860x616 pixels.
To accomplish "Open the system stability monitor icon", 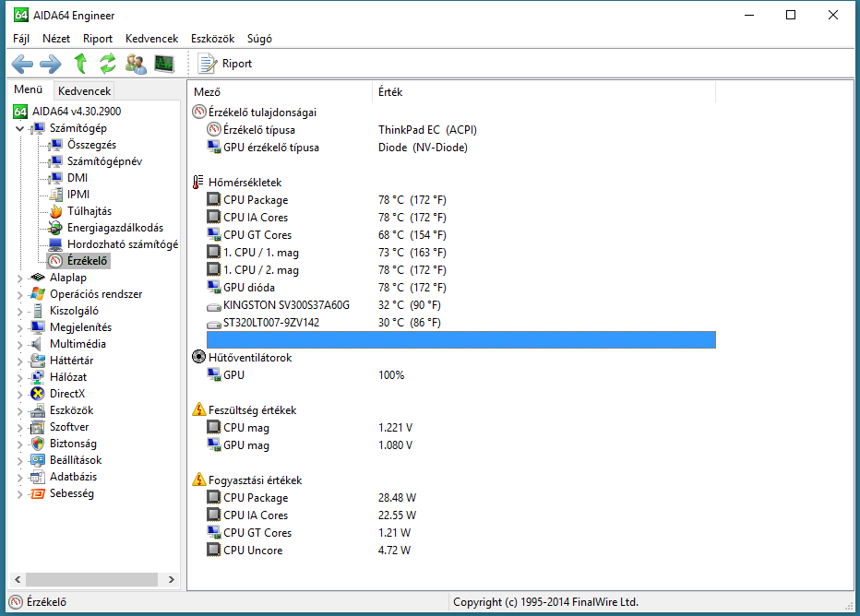I will (x=164, y=64).
